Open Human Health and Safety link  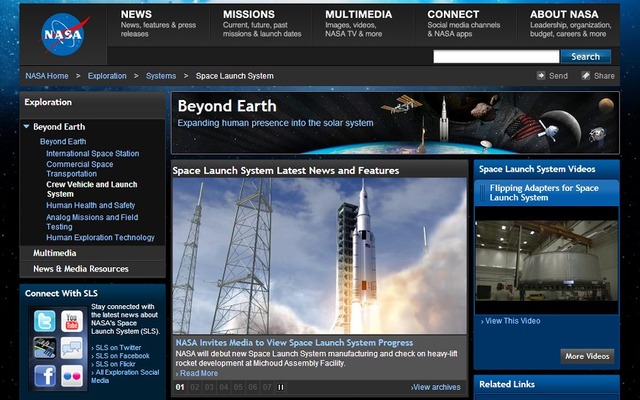click(x=91, y=205)
